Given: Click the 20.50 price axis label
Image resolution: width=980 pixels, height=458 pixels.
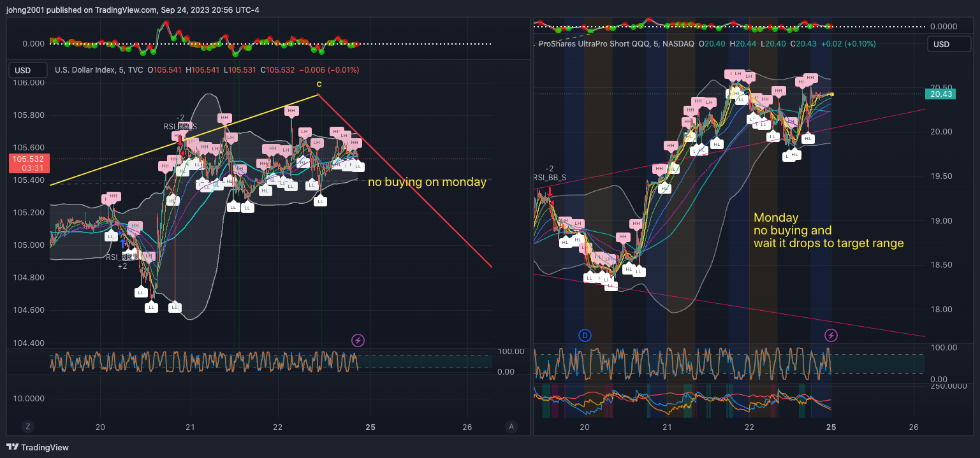Looking at the screenshot, I should [942, 87].
